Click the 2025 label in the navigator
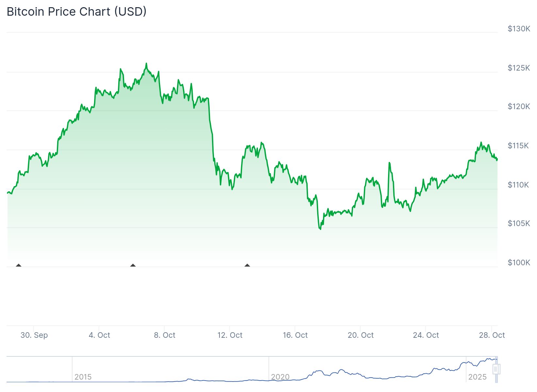This screenshot has height=392, width=537. coord(477,377)
